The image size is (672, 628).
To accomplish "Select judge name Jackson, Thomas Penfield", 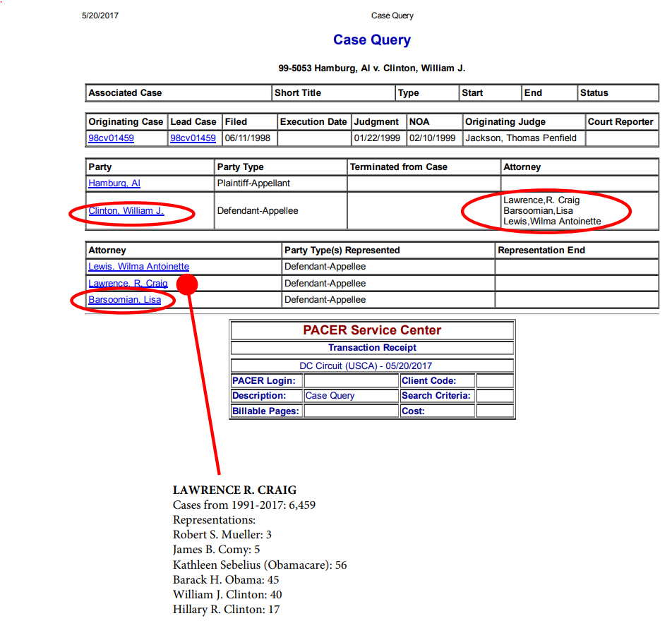I will (x=521, y=138).
